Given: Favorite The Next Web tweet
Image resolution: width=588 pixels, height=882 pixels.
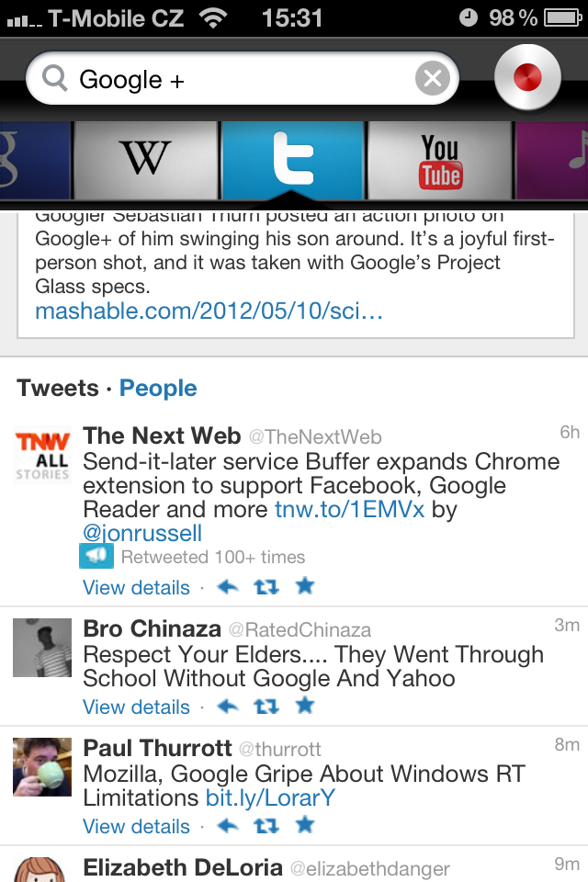Looking at the screenshot, I should (305, 586).
